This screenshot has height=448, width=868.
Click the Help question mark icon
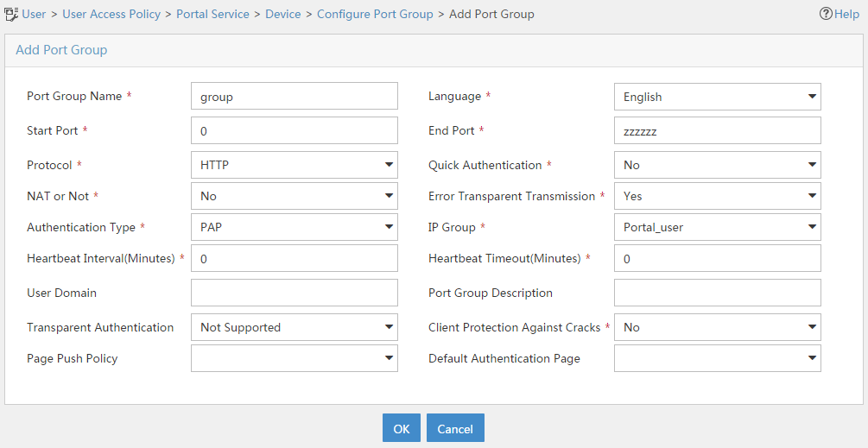pyautogui.click(x=826, y=14)
